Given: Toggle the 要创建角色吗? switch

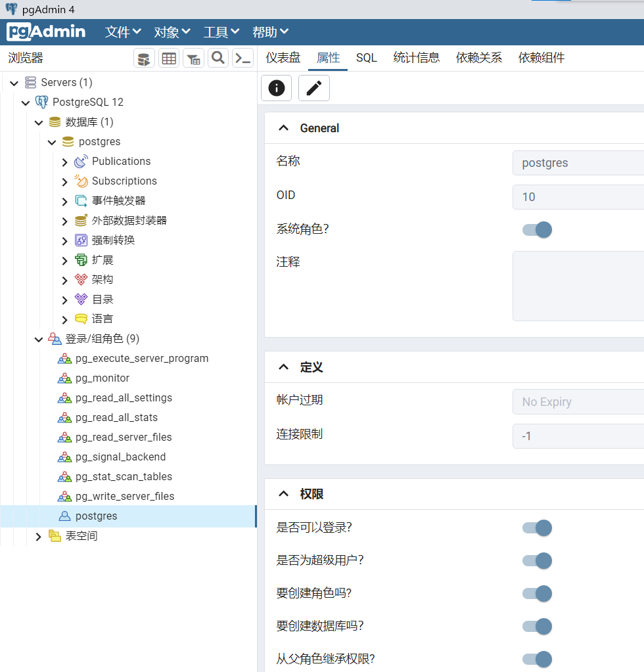Looking at the screenshot, I should coord(538,594).
